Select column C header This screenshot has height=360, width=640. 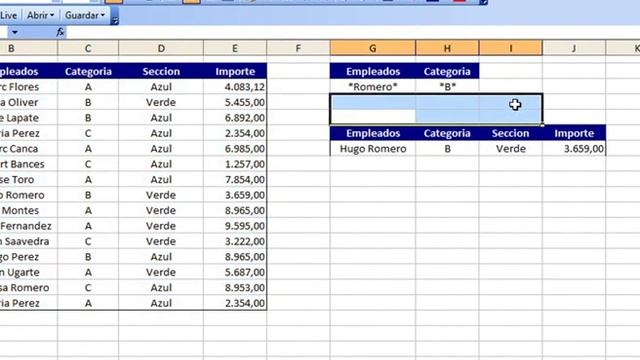(88, 48)
